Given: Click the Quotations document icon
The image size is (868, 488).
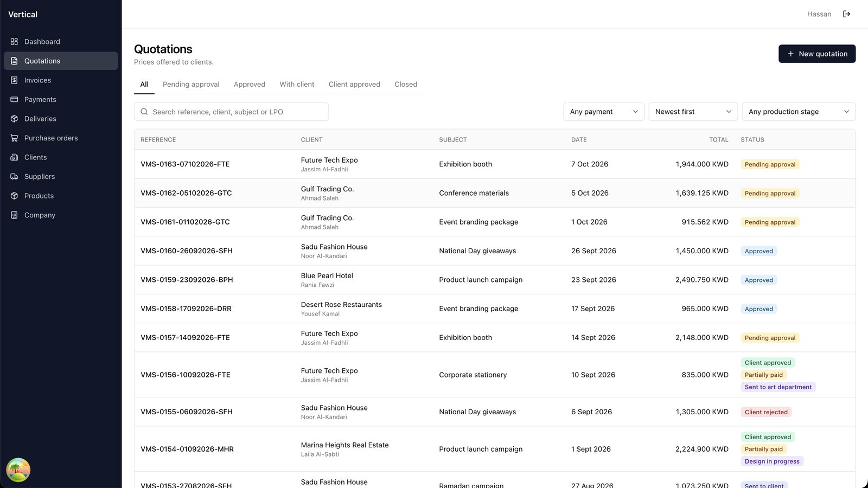Looking at the screenshot, I should [x=14, y=61].
